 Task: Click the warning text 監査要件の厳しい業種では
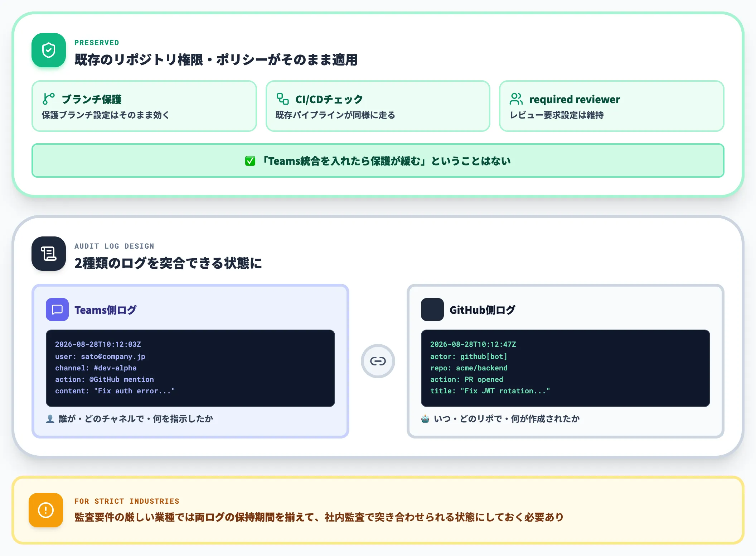[134, 517]
